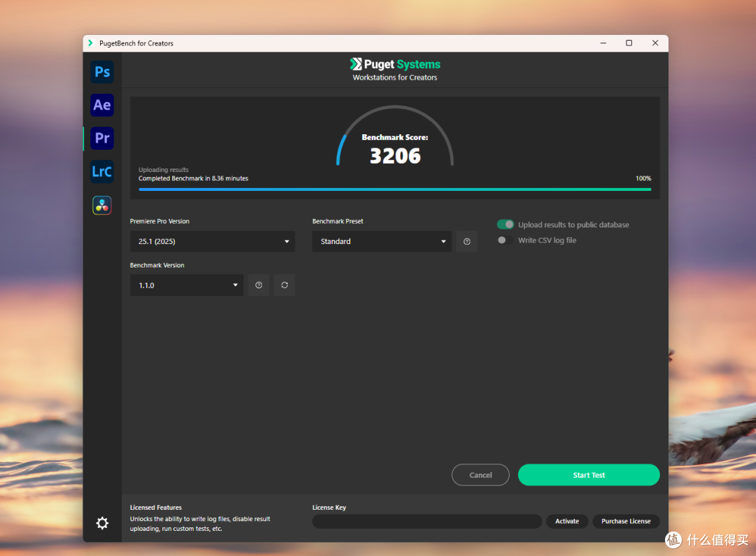Click the refresh benchmark versions icon

tap(284, 285)
